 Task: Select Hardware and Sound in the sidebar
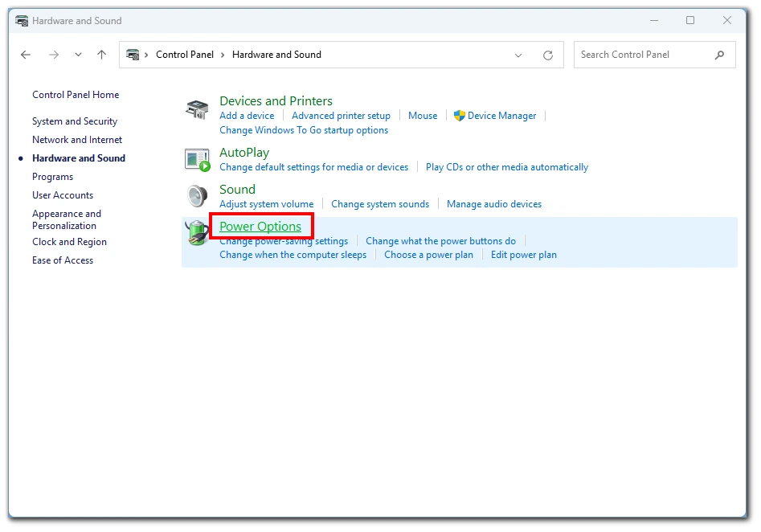pyautogui.click(x=79, y=158)
